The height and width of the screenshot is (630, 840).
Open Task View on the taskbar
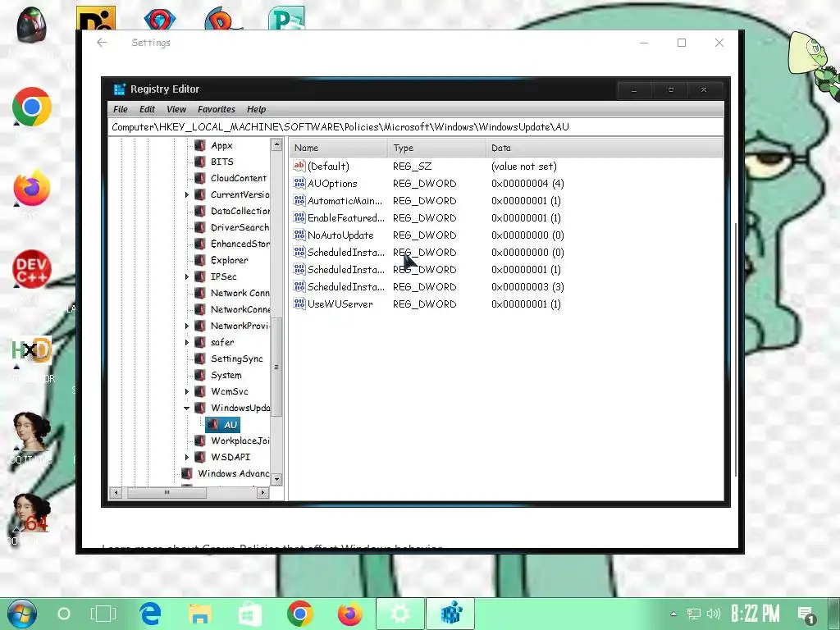coord(103,614)
